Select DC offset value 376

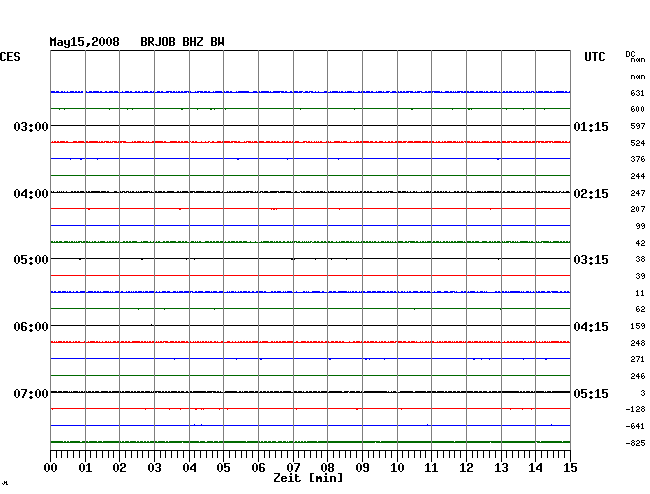click(x=638, y=159)
